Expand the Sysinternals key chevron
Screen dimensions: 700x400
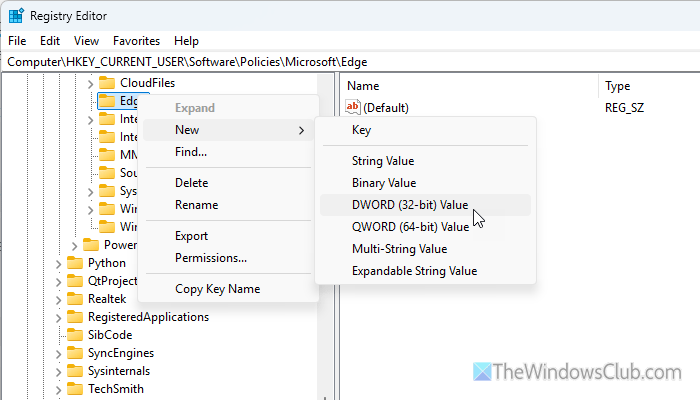[x=60, y=371]
